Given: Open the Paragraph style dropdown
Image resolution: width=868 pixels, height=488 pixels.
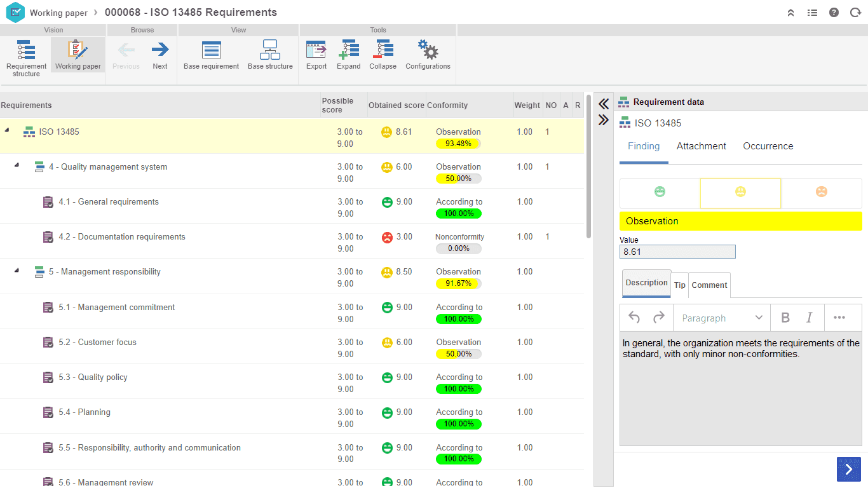Looking at the screenshot, I should tap(722, 318).
